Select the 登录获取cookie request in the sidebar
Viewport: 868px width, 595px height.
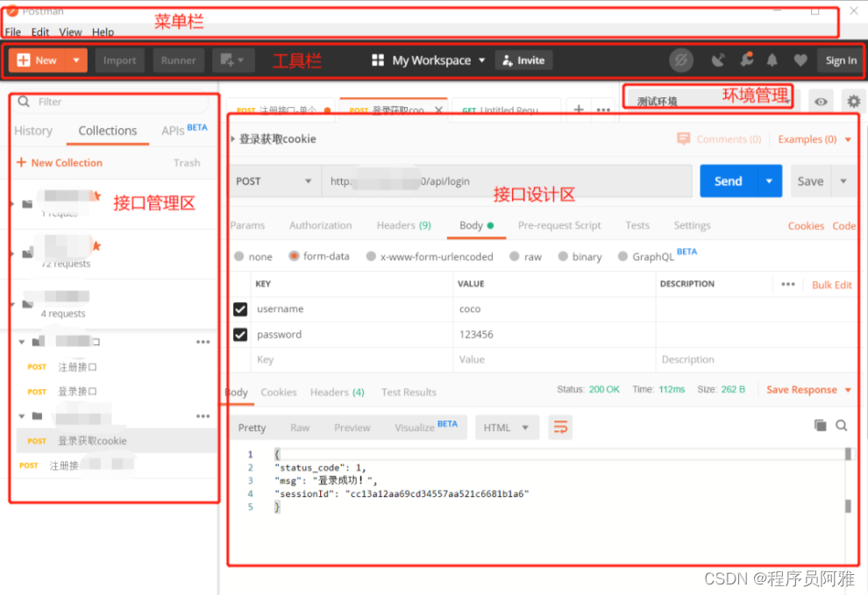117,441
